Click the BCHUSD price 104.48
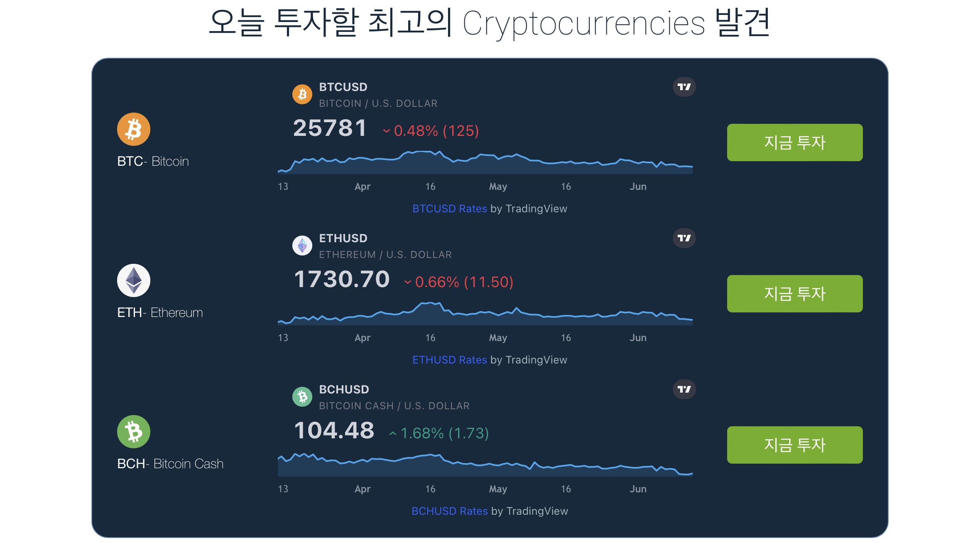This screenshot has height=543, width=980. [x=334, y=430]
